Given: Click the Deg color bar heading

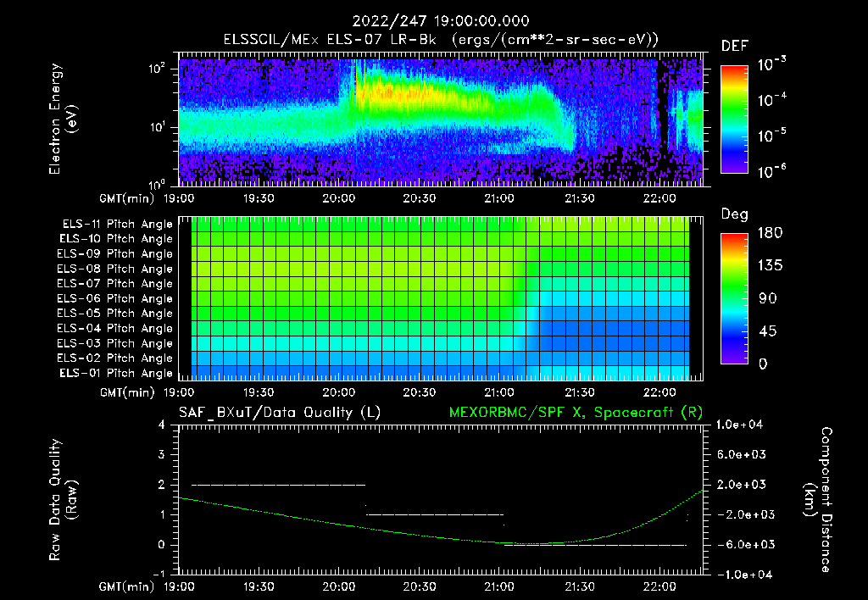Looking at the screenshot, I should 735,214.
